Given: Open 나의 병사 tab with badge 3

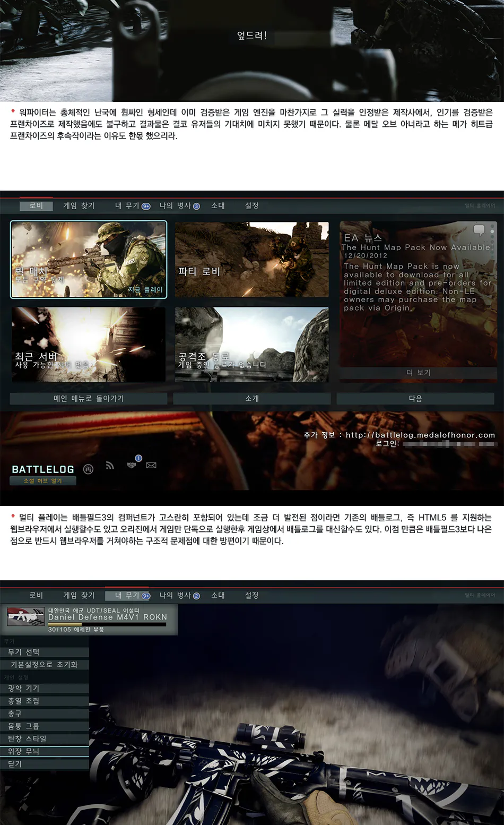Looking at the screenshot, I should pos(180,205).
